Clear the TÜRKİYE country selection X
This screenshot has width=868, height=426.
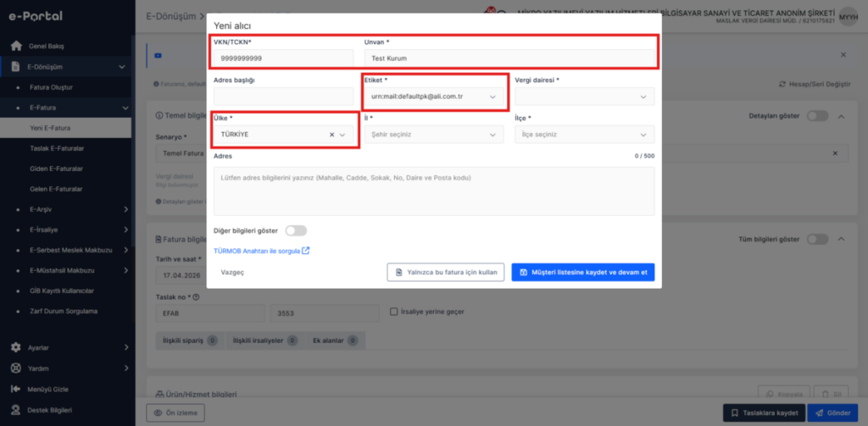pyautogui.click(x=331, y=135)
